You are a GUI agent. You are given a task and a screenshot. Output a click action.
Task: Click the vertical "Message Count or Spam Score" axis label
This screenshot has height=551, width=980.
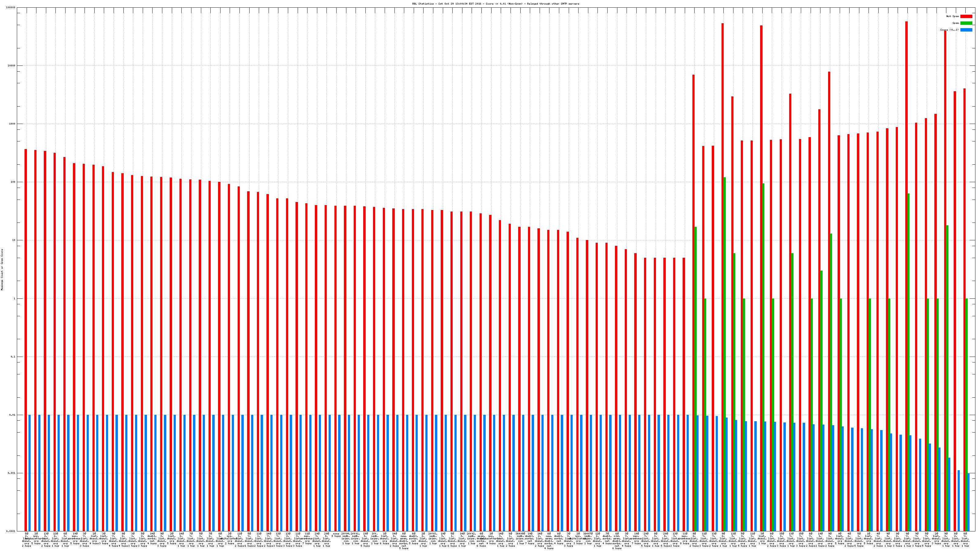2,270
